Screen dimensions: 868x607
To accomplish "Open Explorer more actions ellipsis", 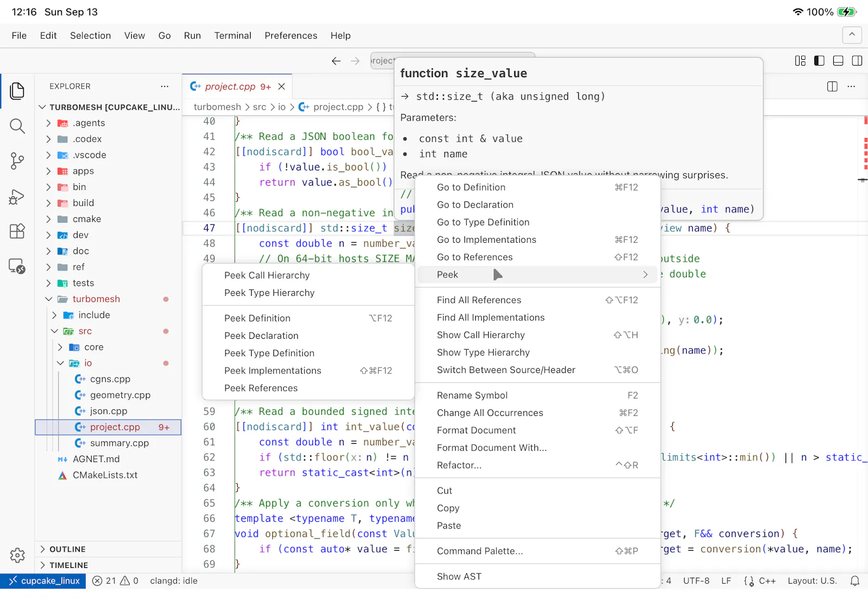I will [x=164, y=86].
